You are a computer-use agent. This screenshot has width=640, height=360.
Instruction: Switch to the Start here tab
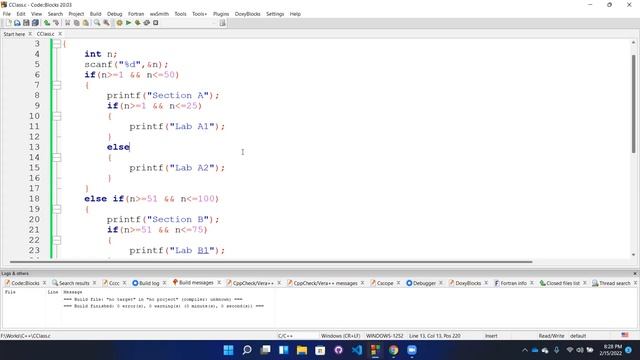point(14,34)
